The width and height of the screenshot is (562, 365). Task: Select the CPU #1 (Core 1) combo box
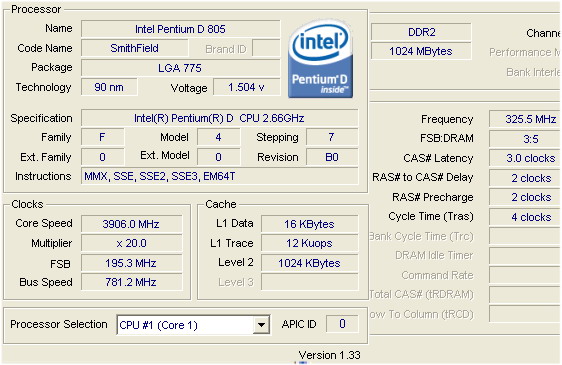(x=193, y=325)
